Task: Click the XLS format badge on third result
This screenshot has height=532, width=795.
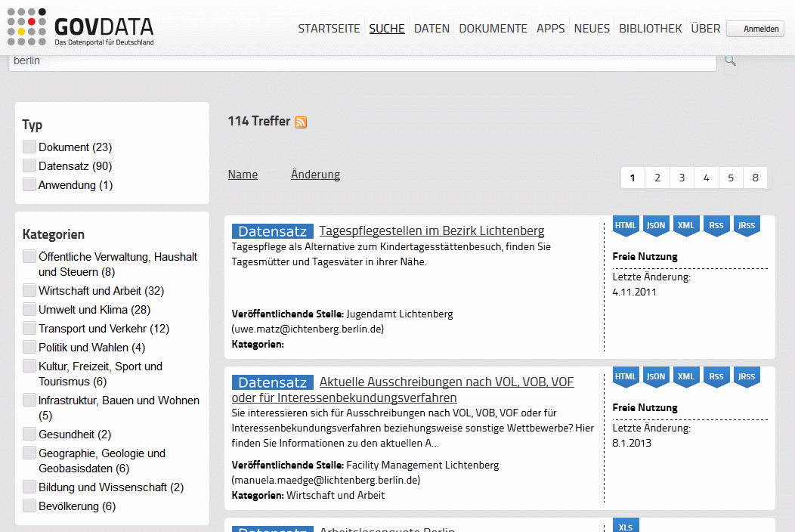Action: (x=626, y=526)
